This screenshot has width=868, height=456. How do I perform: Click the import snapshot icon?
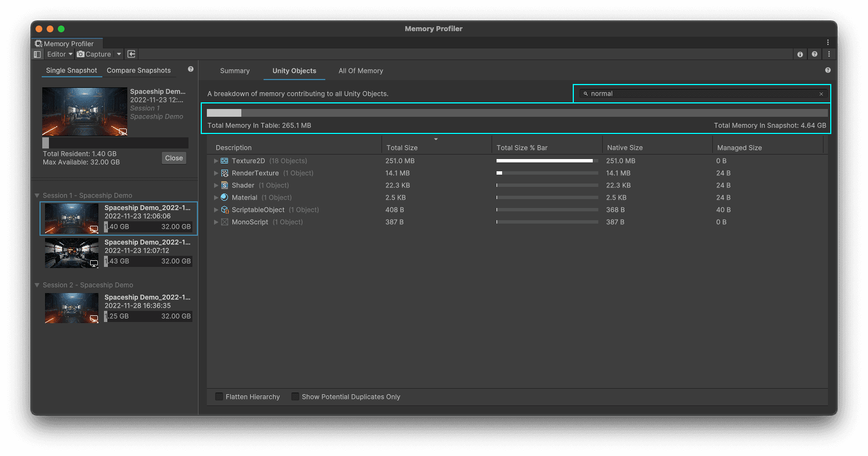click(x=132, y=54)
